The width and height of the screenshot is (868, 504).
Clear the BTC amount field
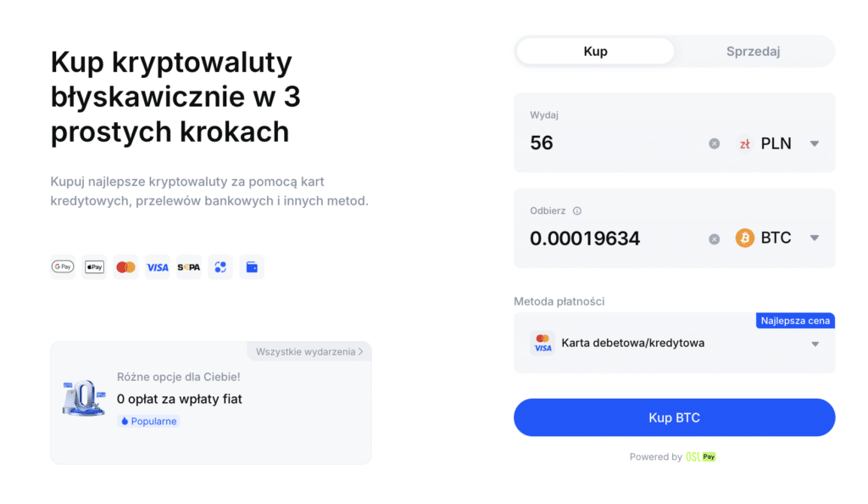click(x=714, y=238)
